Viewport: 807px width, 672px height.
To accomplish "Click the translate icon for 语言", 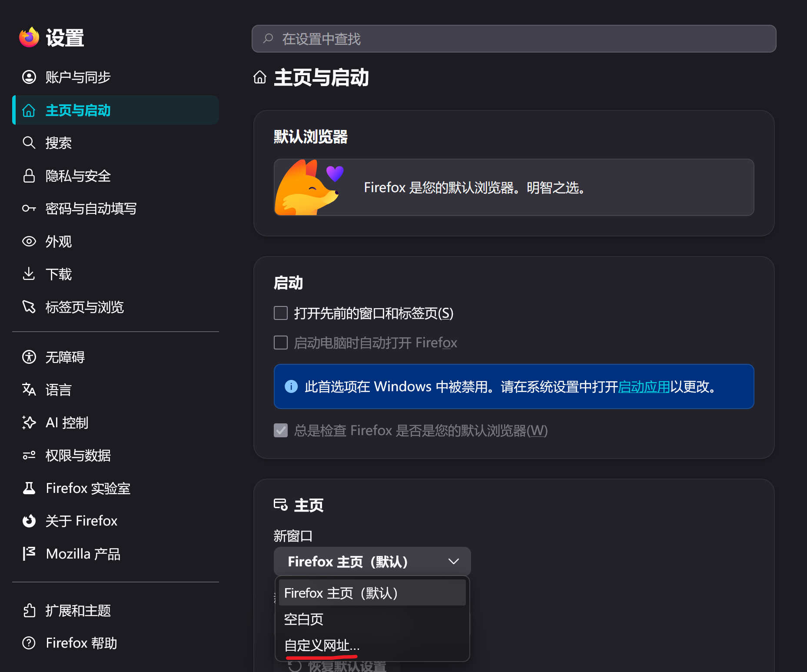I will point(29,389).
